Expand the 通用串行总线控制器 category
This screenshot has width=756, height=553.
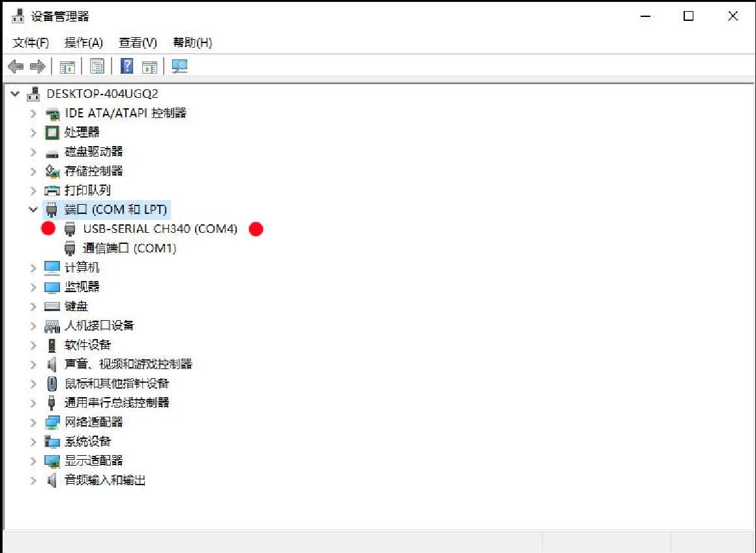coord(33,403)
